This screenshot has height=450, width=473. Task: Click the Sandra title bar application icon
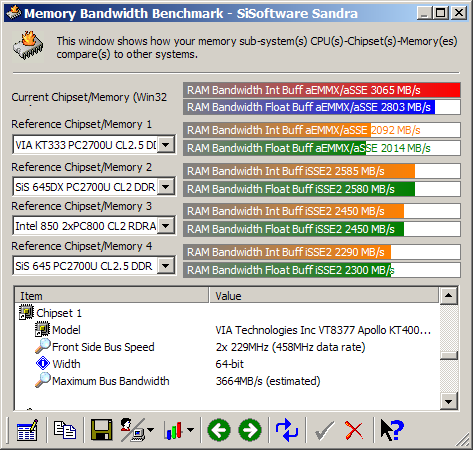tap(13, 13)
